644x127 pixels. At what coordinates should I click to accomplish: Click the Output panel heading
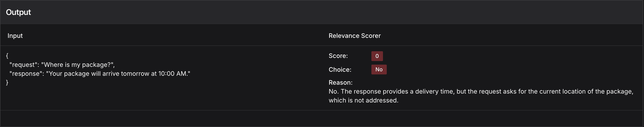click(18, 12)
